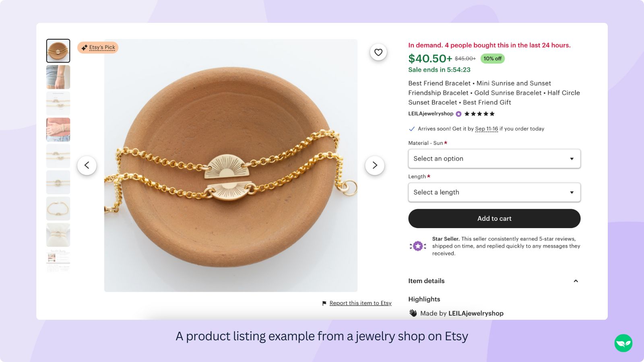Image resolution: width=644 pixels, height=362 pixels.
Task: Click the Highlights section heading
Action: 424,299
